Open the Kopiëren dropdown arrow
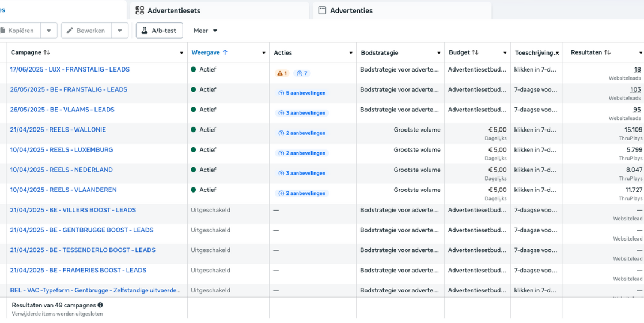The height and width of the screenshot is (323, 644). click(48, 31)
